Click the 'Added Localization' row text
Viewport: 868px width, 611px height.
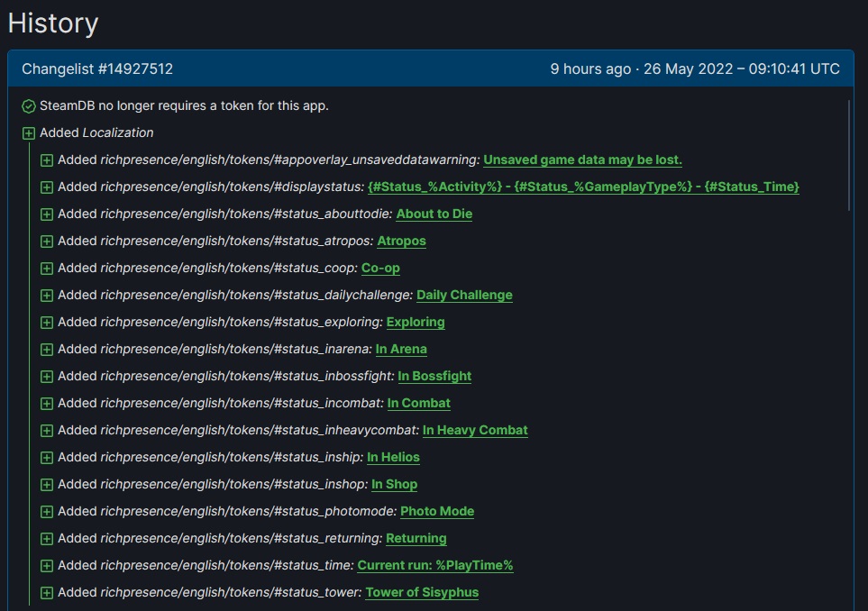pyautogui.click(x=96, y=132)
